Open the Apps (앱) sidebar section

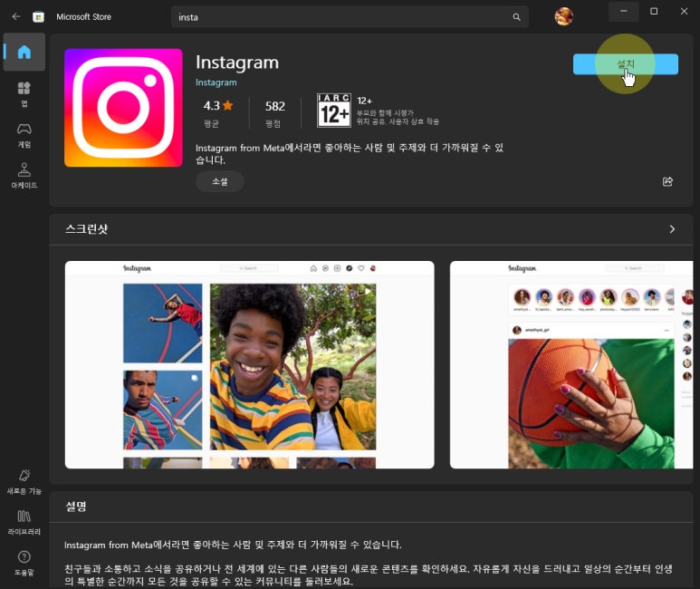(x=24, y=94)
